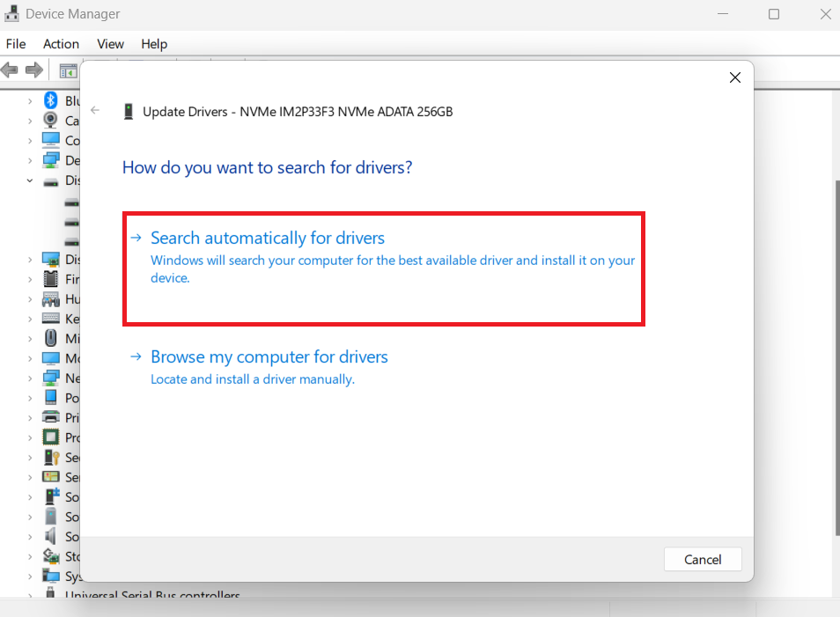Expand the Firmware category
This screenshot has width=840, height=617.
(x=30, y=279)
